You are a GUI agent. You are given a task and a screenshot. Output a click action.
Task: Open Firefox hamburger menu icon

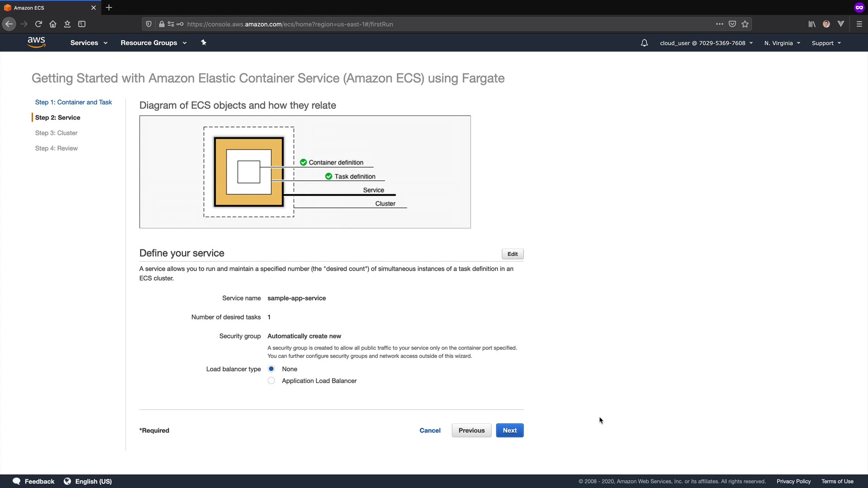(859, 24)
